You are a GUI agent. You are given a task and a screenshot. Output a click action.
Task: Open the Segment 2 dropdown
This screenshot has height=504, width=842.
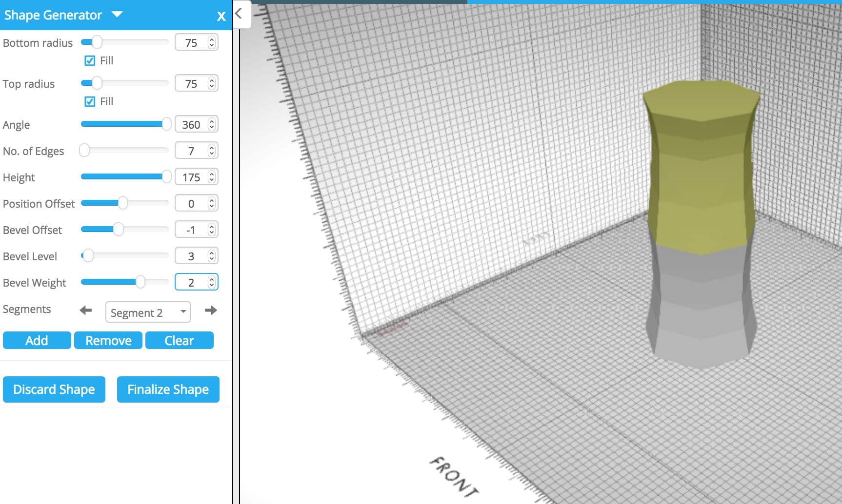[x=148, y=312]
